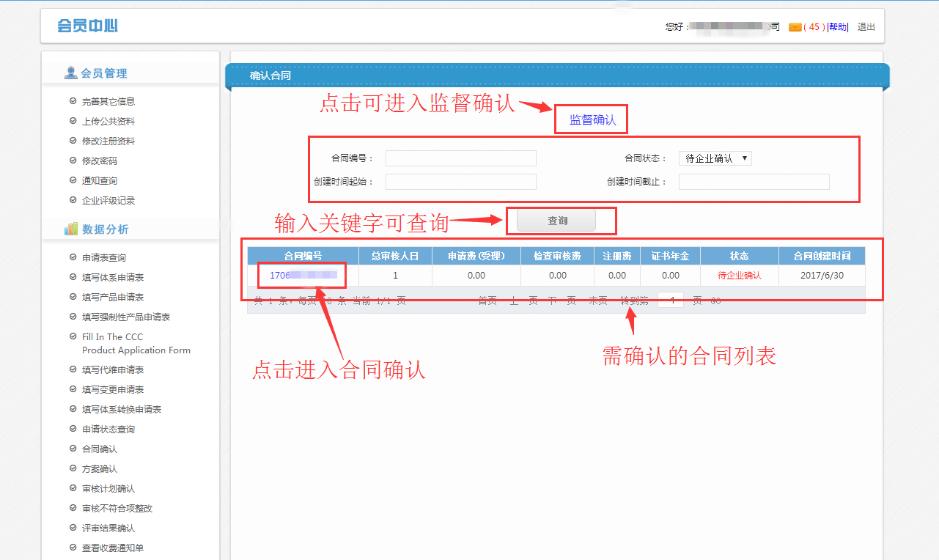The image size is (939, 560).
Task: Click the page number box in pagination
Action: pyautogui.click(x=670, y=301)
